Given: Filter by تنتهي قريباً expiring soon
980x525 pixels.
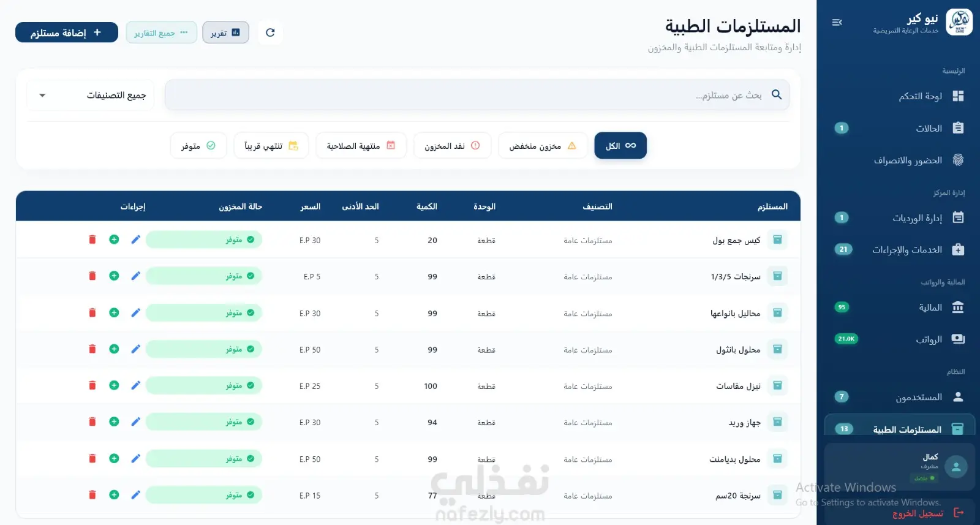Looking at the screenshot, I should (x=271, y=146).
